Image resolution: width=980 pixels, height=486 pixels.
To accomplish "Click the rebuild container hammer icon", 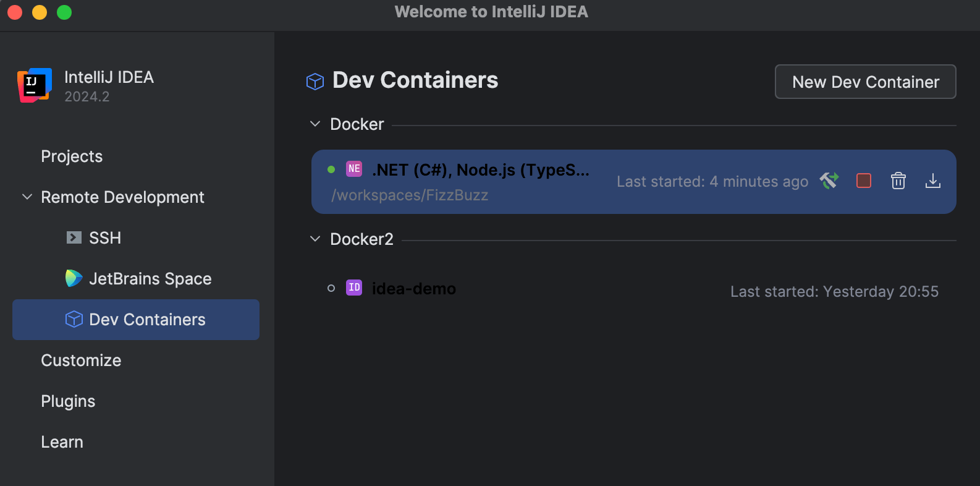I will (829, 181).
